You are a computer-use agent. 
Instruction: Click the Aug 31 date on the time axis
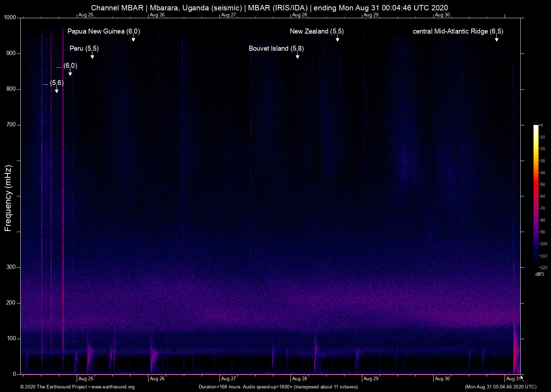(x=513, y=379)
